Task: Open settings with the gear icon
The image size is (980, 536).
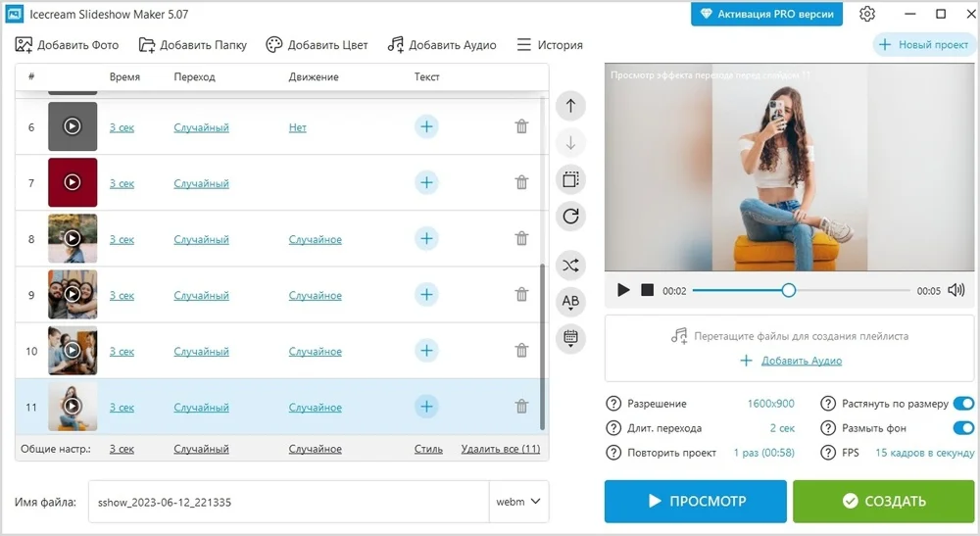Action: 867,14
